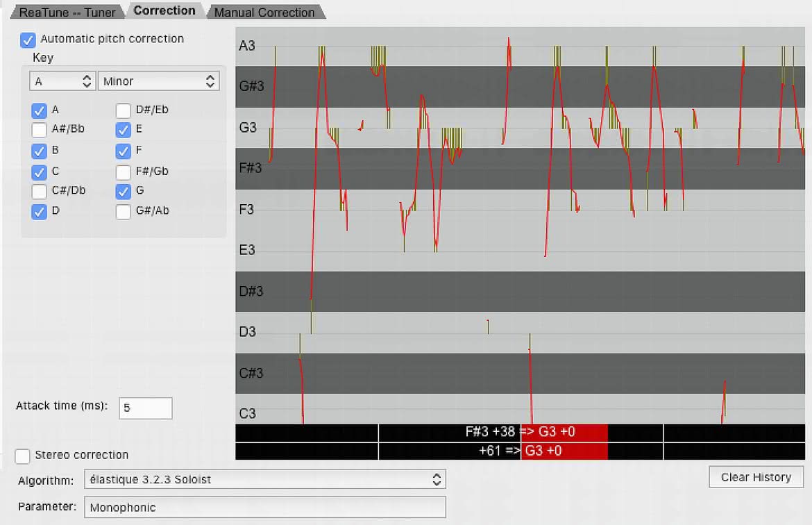Uncheck the B note checkbox
This screenshot has height=525, width=812.
point(39,151)
